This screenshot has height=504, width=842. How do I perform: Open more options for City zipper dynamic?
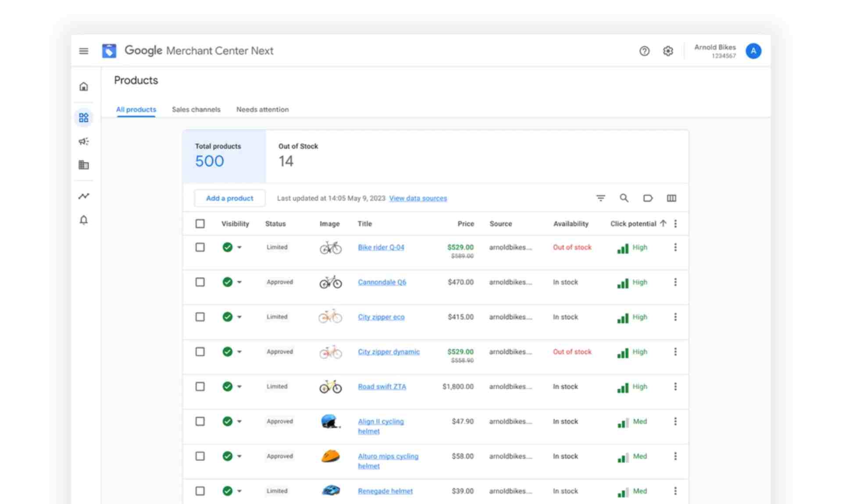(675, 351)
